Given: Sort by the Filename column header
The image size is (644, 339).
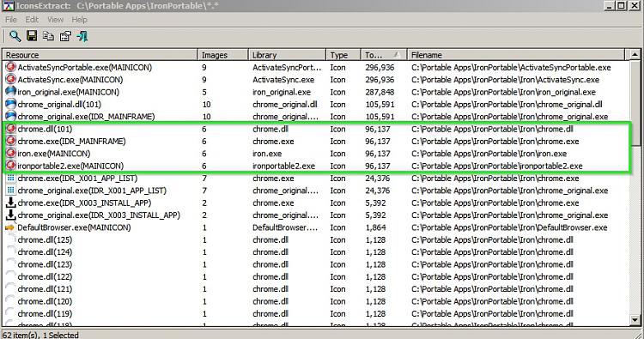Looking at the screenshot, I should pos(516,55).
